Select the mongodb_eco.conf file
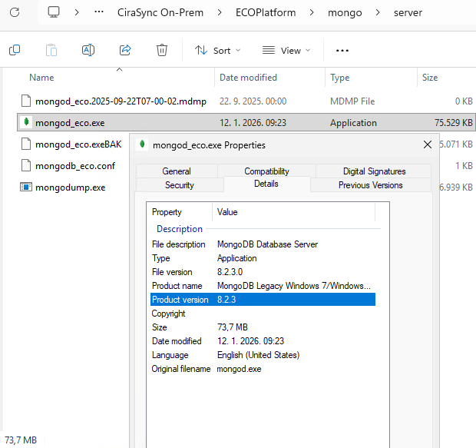476x448 pixels. pyautogui.click(x=74, y=166)
